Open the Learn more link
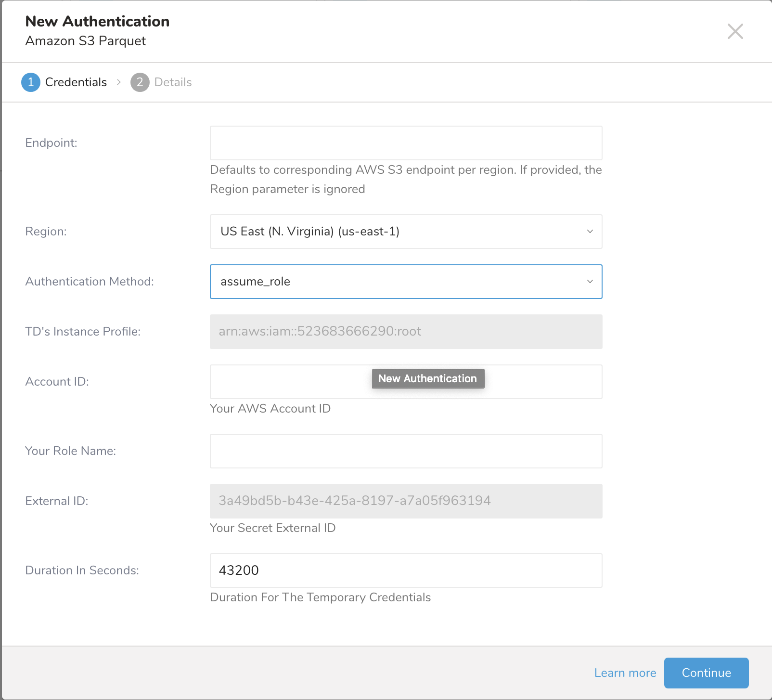Viewport: 772px width, 700px height. (x=625, y=673)
